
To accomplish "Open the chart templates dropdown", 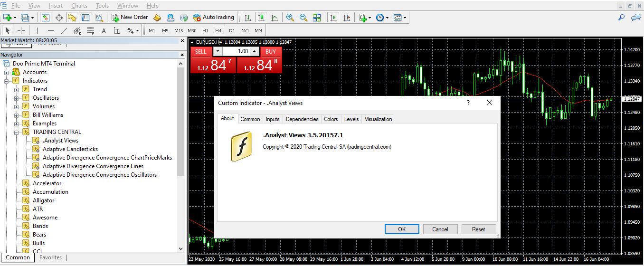I will click(x=400, y=18).
